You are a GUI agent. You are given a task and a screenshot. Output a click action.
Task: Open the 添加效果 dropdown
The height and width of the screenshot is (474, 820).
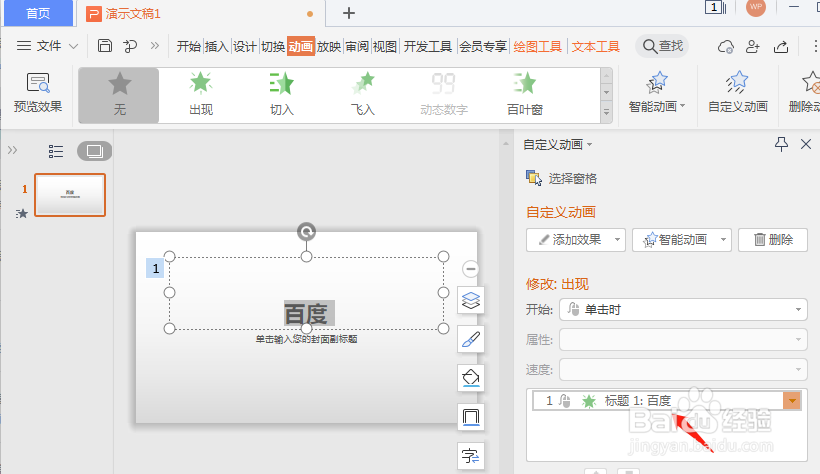[x=576, y=240]
